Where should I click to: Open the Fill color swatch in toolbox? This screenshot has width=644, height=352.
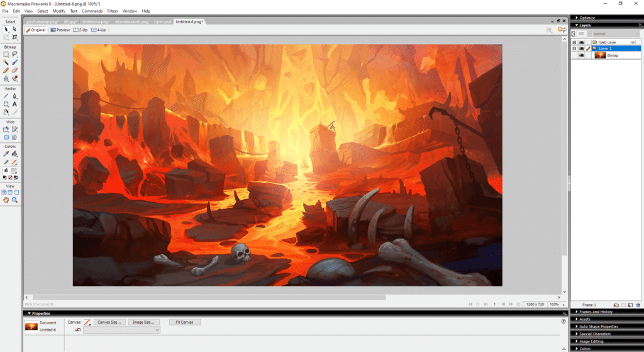(14, 170)
